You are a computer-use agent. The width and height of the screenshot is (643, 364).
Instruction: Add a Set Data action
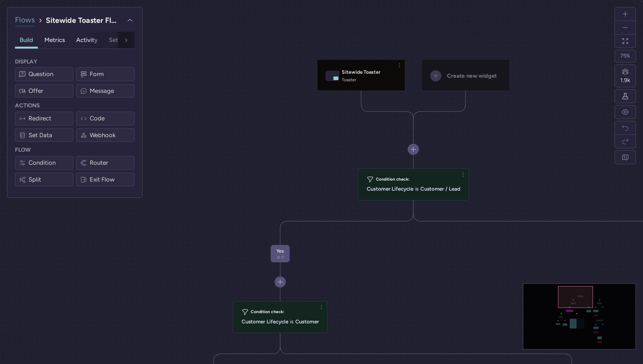[x=44, y=135]
